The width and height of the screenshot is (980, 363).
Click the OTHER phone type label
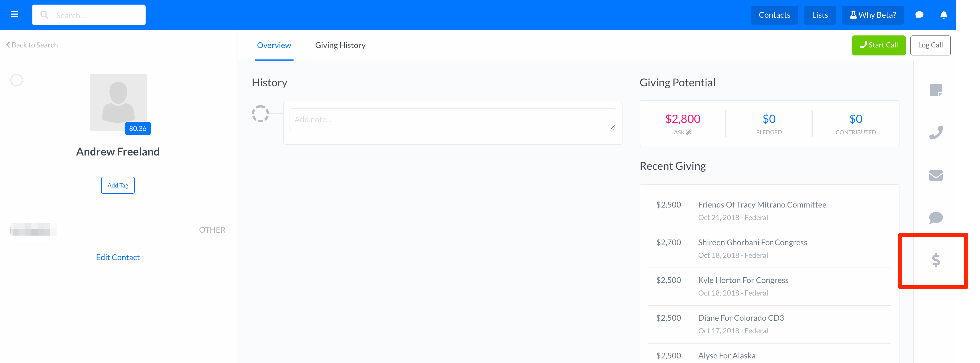pyautogui.click(x=212, y=230)
